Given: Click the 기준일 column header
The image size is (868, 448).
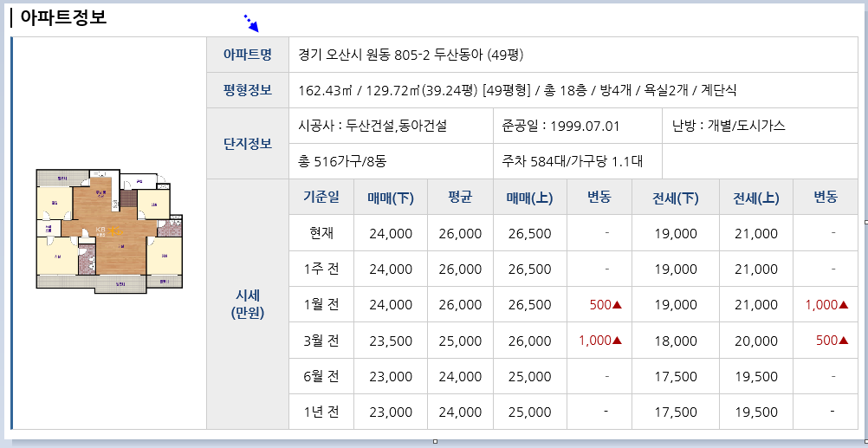Looking at the screenshot, I should click(321, 198).
